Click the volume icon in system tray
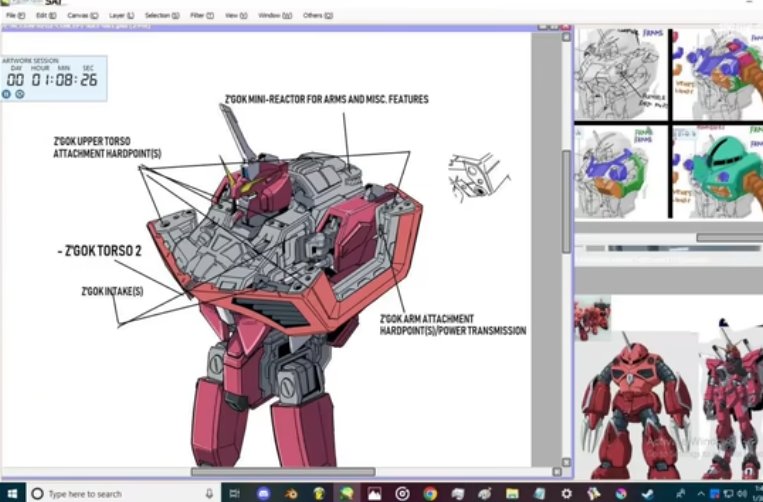The width and height of the screenshot is (763, 502). click(744, 494)
